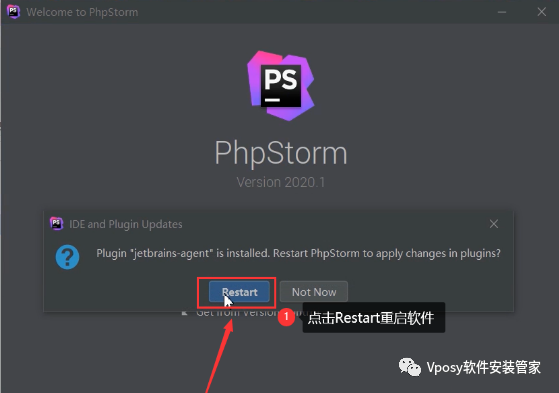
Task: Click the blue question mark icon
Action: pyautogui.click(x=67, y=257)
